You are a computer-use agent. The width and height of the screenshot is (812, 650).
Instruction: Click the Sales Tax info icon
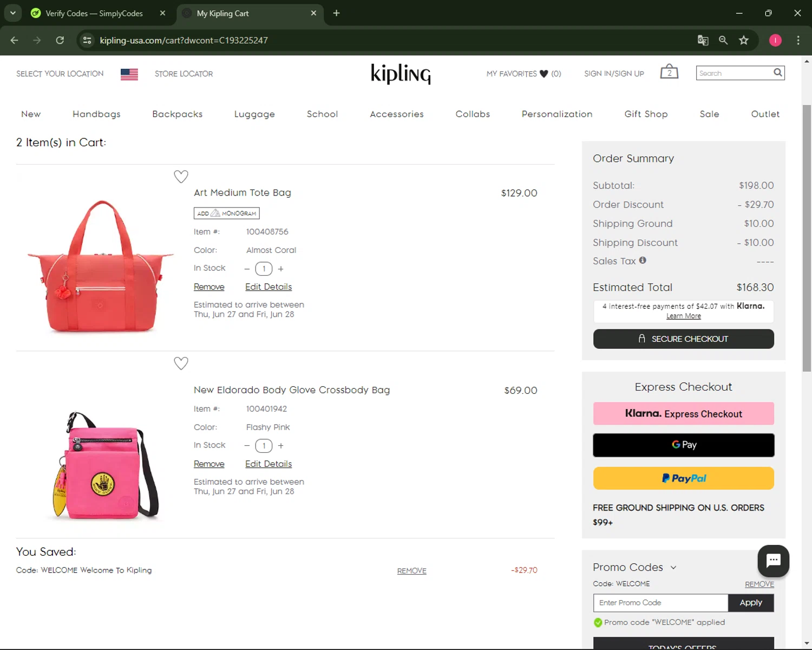643,260
